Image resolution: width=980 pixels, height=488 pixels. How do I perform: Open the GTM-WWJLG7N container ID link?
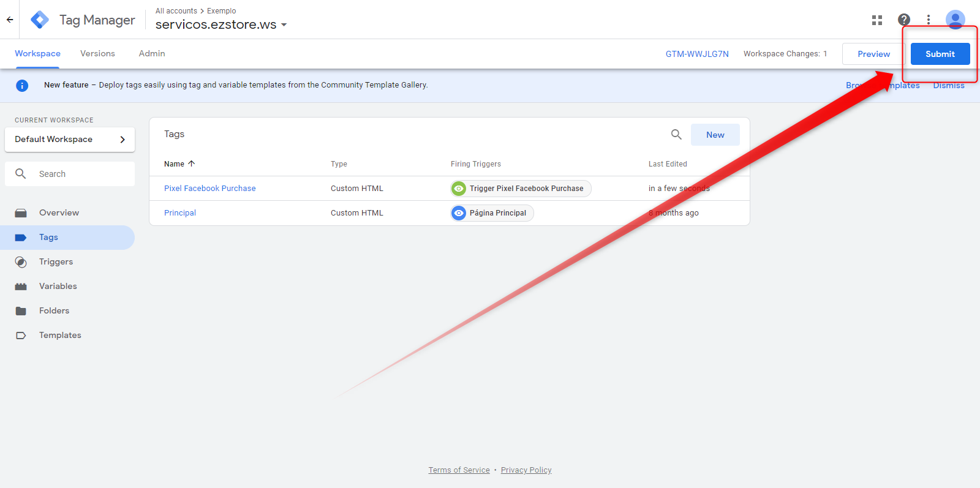(x=697, y=54)
